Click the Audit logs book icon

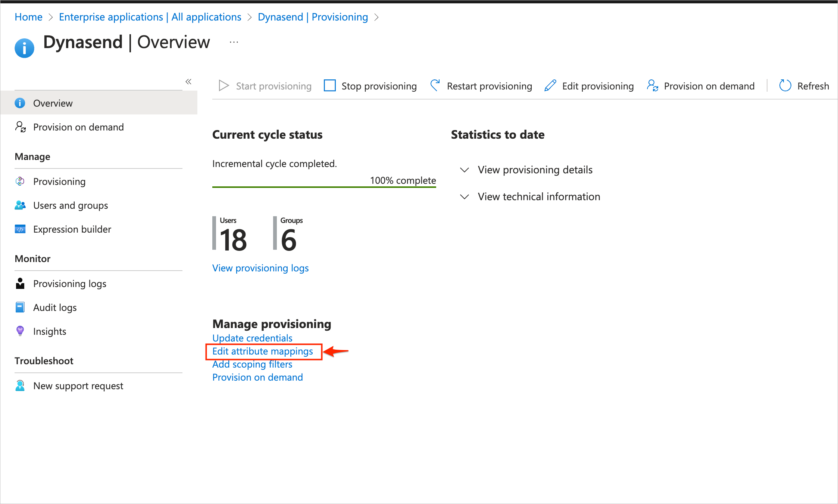[20, 308]
